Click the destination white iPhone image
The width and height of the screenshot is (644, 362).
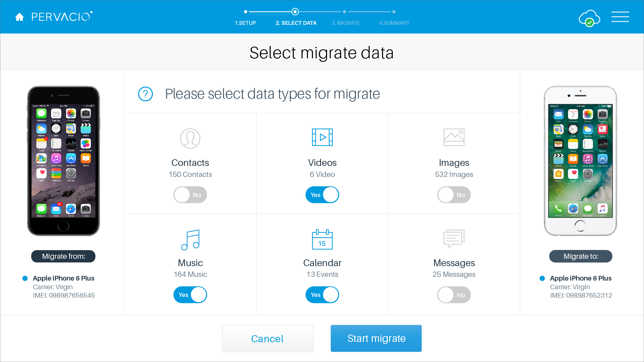point(581,161)
